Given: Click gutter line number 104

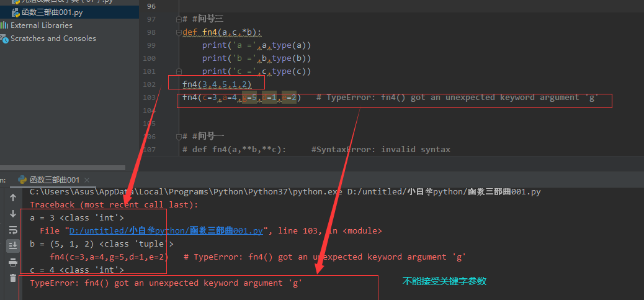Looking at the screenshot, I should (x=150, y=111).
